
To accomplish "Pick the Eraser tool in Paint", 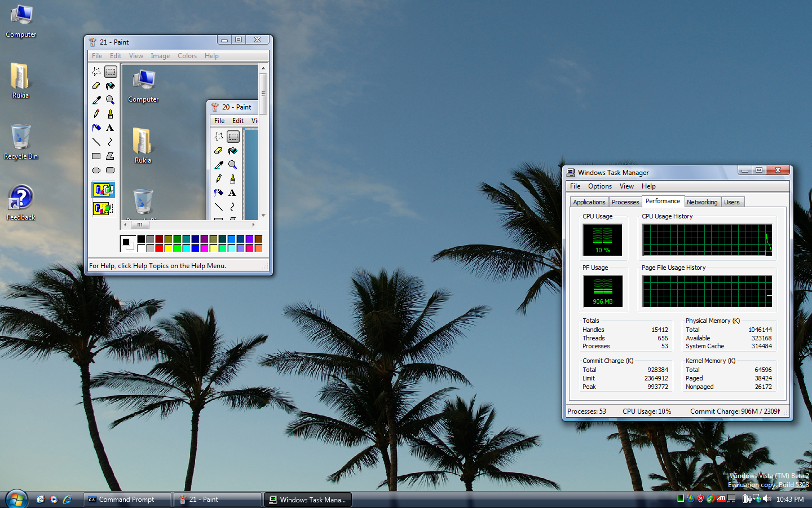I will (x=96, y=86).
